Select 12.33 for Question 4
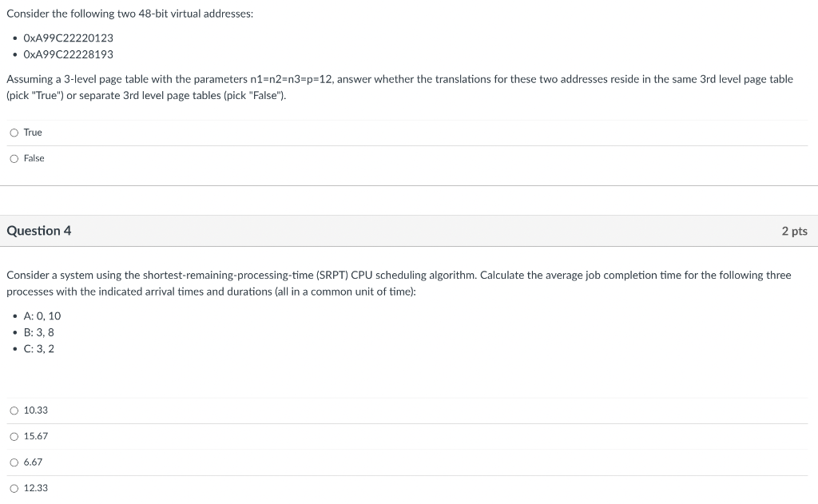This screenshot has width=818, height=504. pos(14,487)
